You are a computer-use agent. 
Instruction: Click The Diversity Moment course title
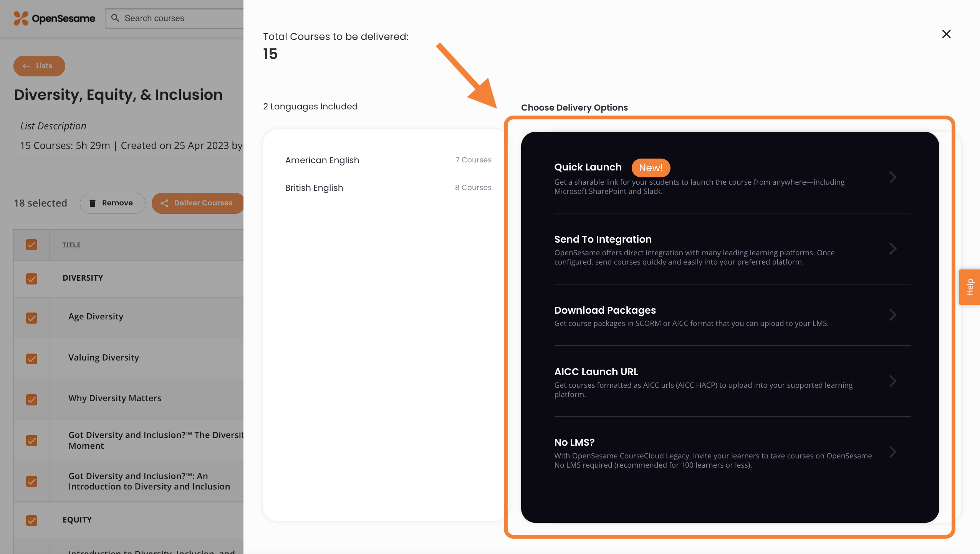156,440
